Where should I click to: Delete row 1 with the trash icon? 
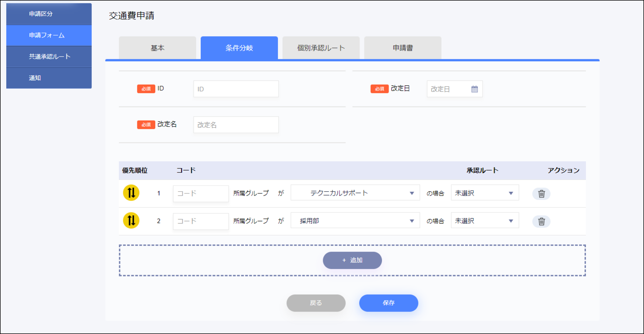point(541,194)
